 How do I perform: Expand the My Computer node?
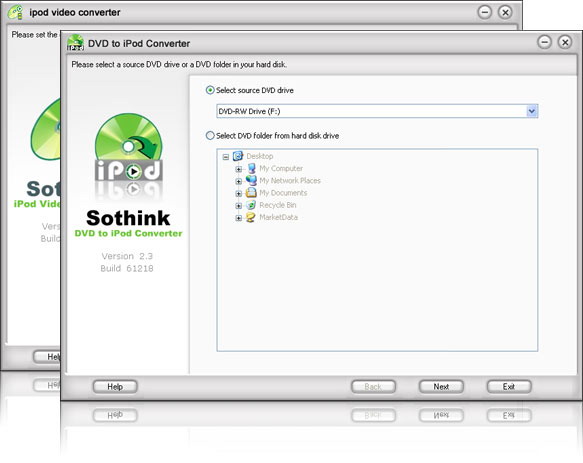[x=239, y=169]
